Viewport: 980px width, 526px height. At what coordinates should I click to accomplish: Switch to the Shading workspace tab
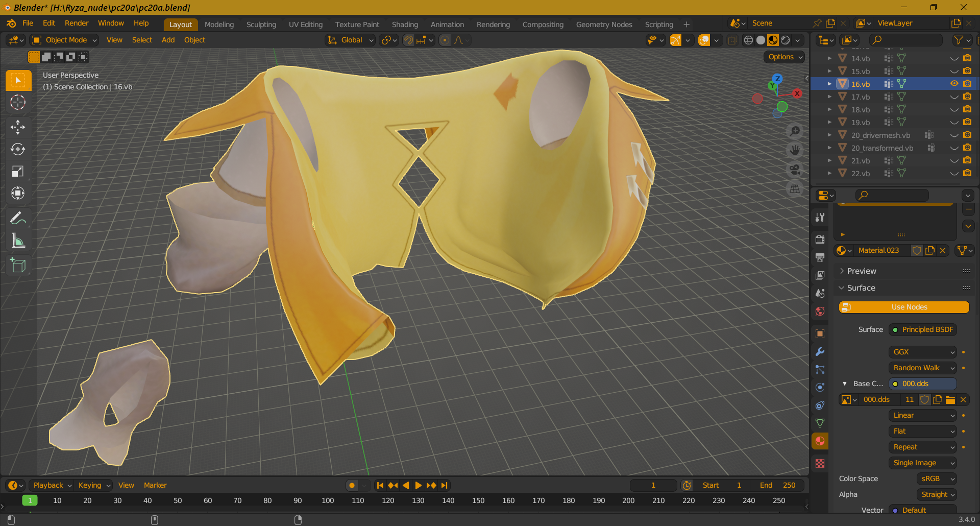pyautogui.click(x=405, y=25)
